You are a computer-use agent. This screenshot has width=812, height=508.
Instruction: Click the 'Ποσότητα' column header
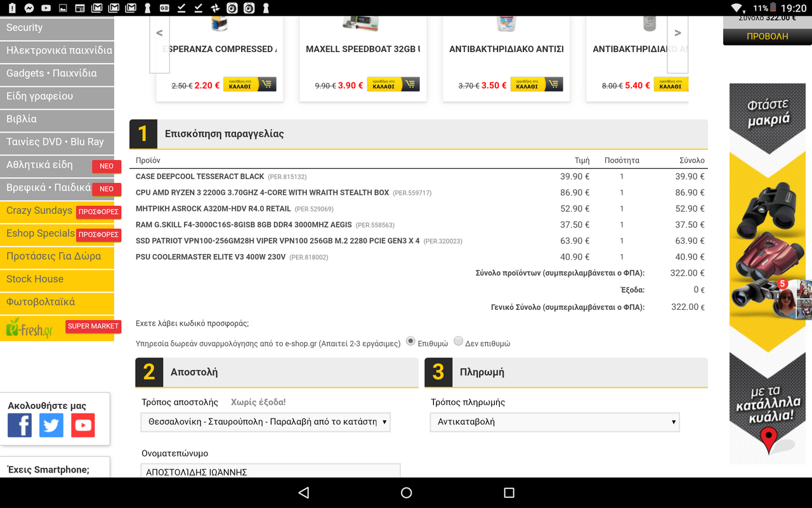622,160
